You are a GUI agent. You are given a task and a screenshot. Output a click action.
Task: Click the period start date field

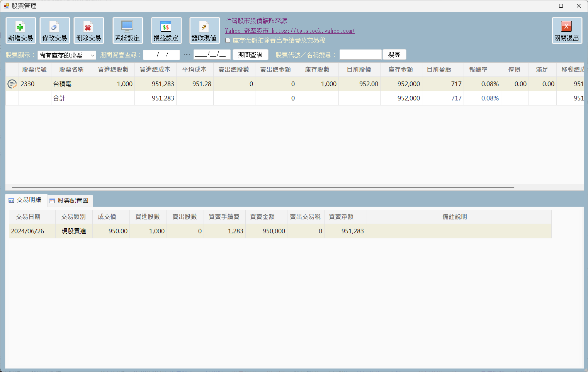[161, 55]
